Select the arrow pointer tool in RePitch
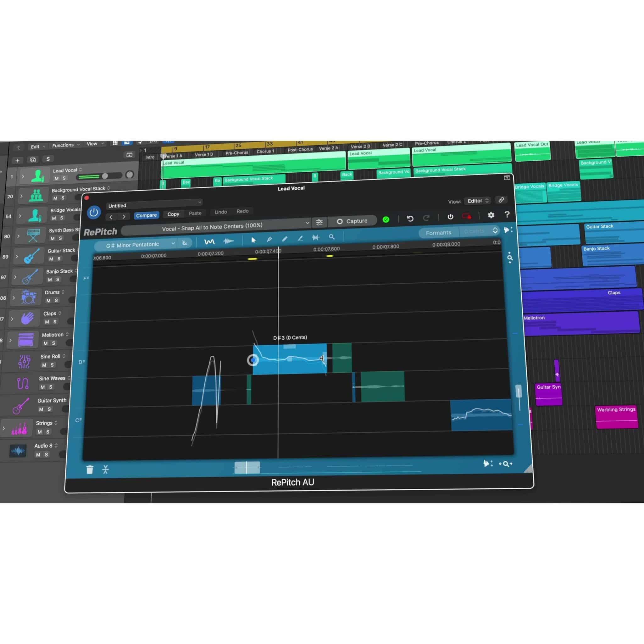This screenshot has width=644, height=644. click(253, 240)
